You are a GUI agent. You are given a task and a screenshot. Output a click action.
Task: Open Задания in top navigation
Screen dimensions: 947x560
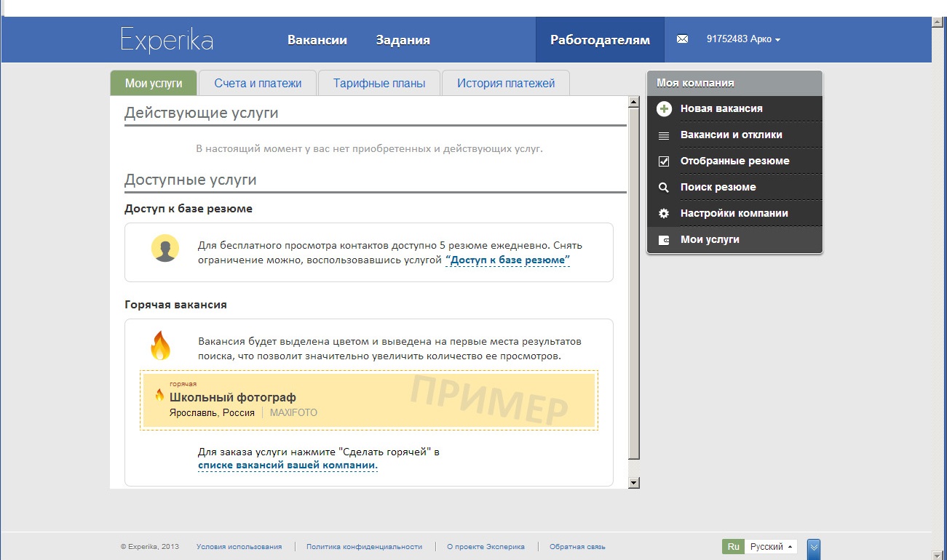403,40
